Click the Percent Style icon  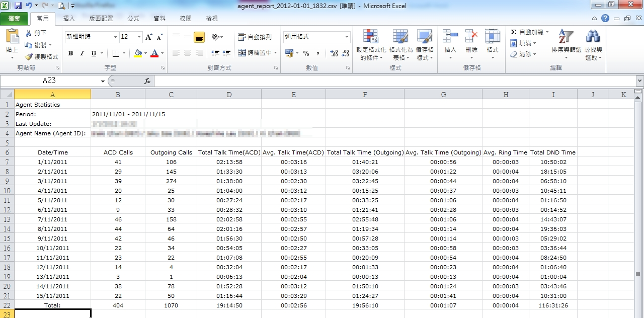pos(306,53)
